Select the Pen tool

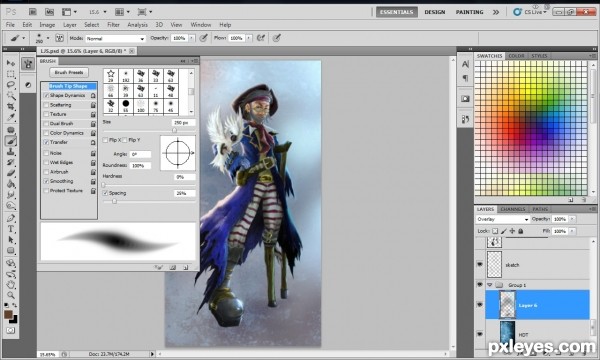[x=11, y=218]
